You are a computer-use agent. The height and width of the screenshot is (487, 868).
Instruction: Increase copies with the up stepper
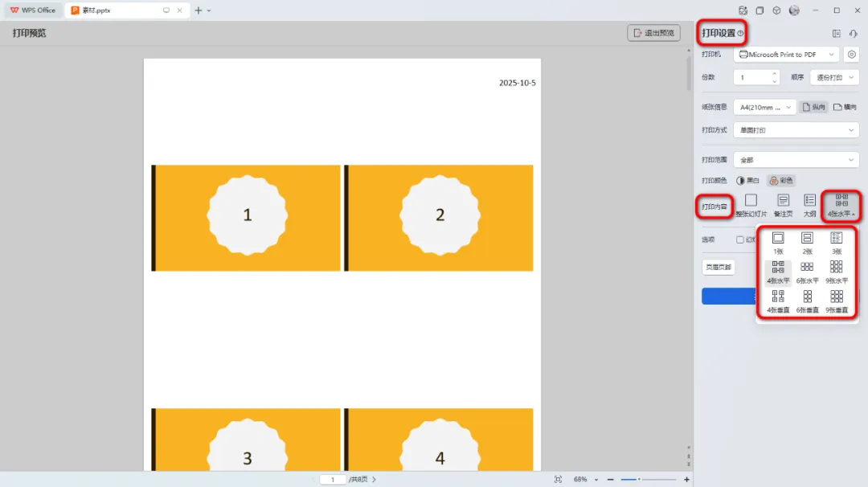point(774,74)
